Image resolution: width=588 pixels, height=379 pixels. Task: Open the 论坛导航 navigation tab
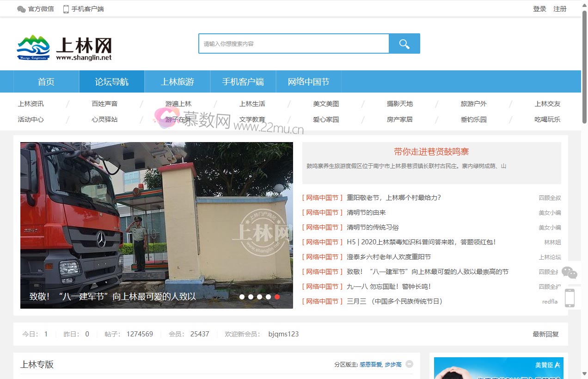111,81
